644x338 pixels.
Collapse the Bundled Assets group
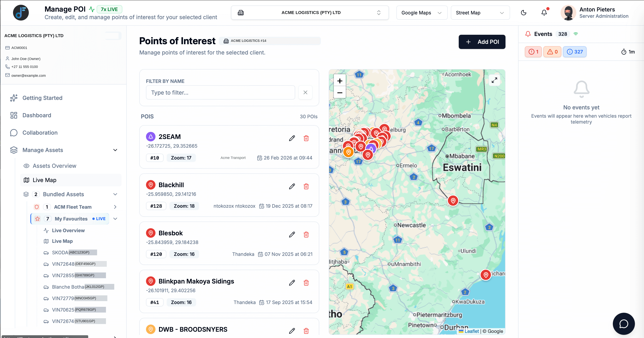click(115, 194)
